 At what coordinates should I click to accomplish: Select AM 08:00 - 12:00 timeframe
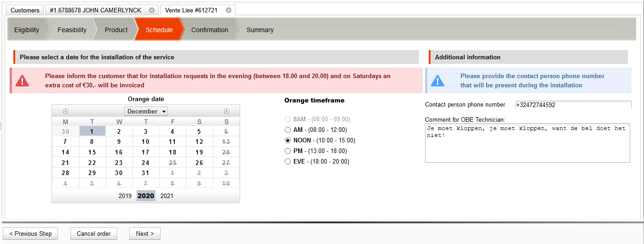point(288,130)
